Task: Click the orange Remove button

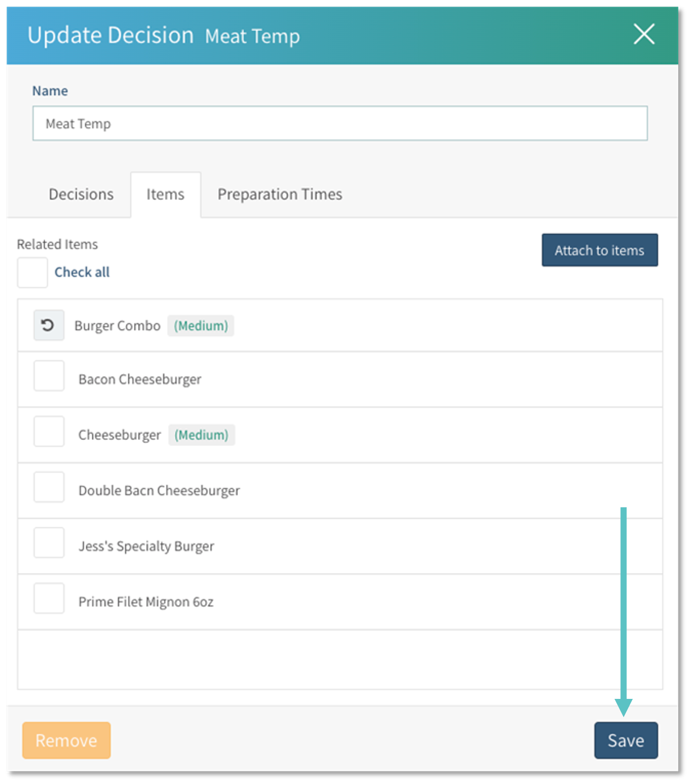Action: click(67, 740)
